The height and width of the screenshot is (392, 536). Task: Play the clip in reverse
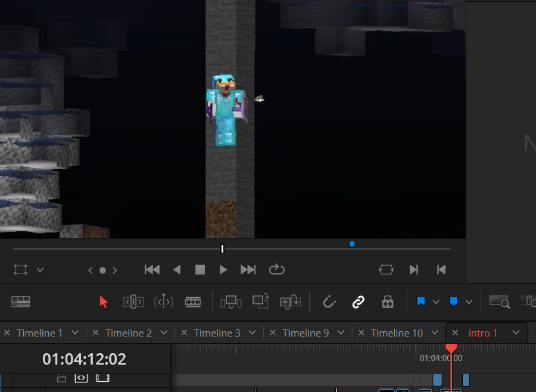coord(177,270)
